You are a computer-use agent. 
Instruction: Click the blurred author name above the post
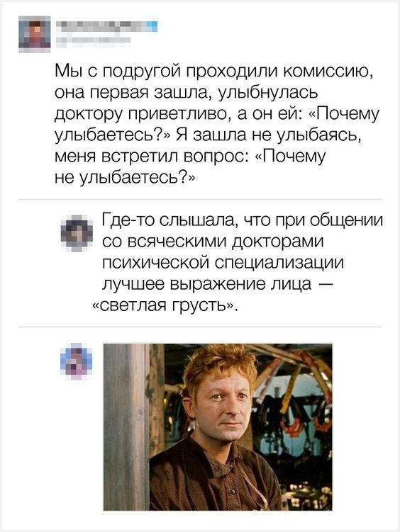(101, 26)
